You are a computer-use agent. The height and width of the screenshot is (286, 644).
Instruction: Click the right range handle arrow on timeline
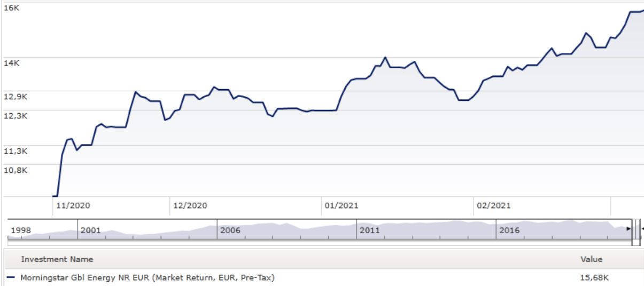pos(642,228)
